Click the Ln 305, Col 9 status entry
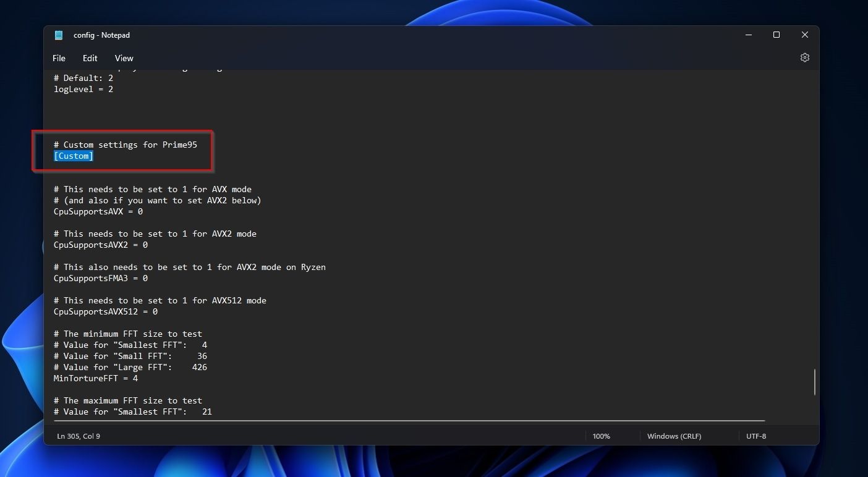This screenshot has height=477, width=868. point(79,436)
